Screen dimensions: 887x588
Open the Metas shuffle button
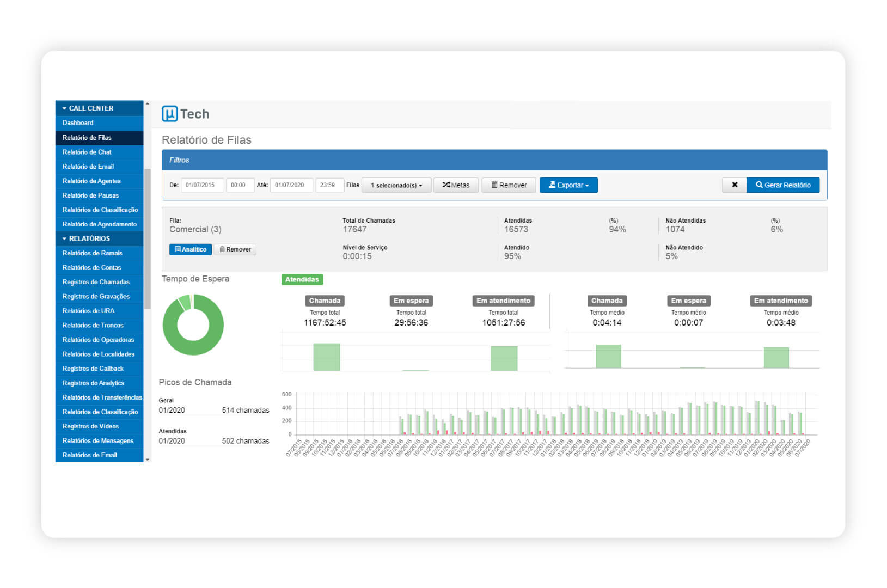click(456, 185)
